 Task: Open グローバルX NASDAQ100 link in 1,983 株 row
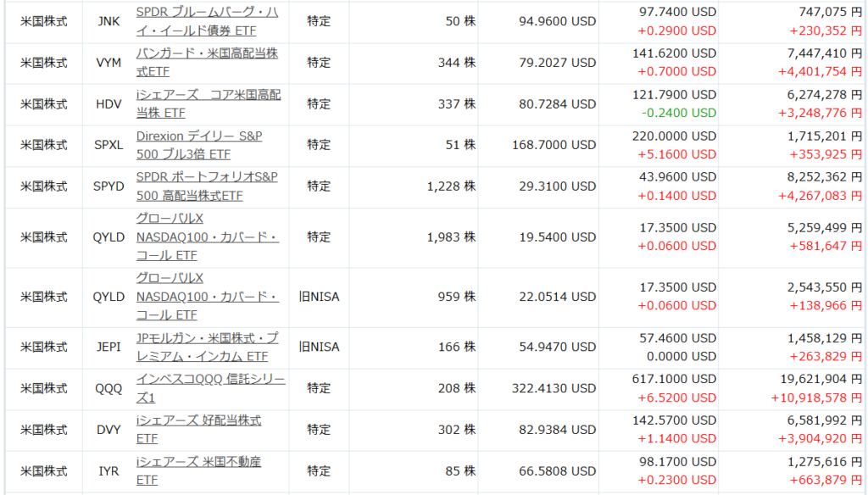click(207, 236)
